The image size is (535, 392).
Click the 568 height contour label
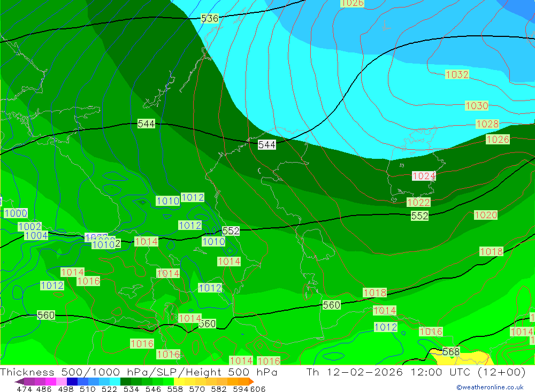pyautogui.click(x=451, y=351)
